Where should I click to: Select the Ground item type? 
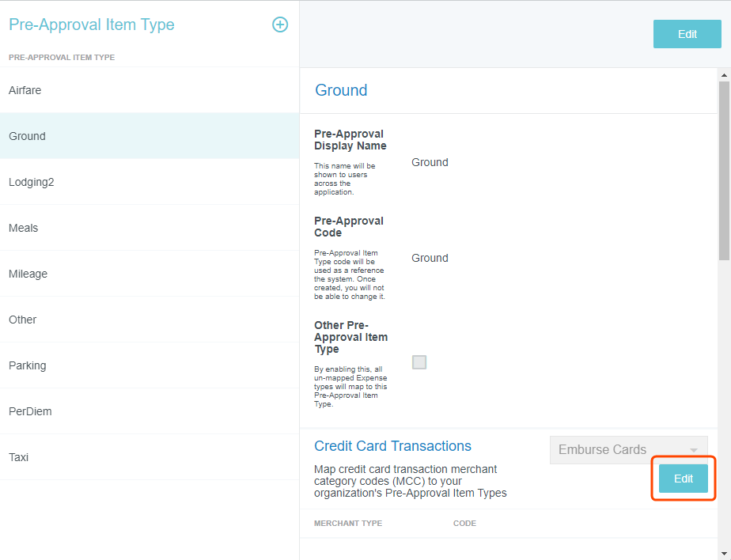[28, 136]
